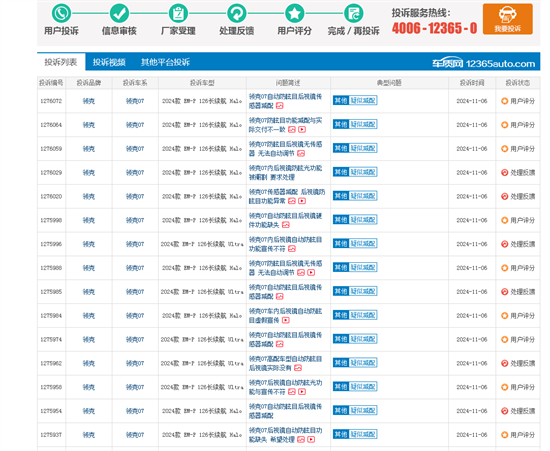Open image attachment icon in row 1276059
Screen dimensions: 550x451
tap(301, 153)
